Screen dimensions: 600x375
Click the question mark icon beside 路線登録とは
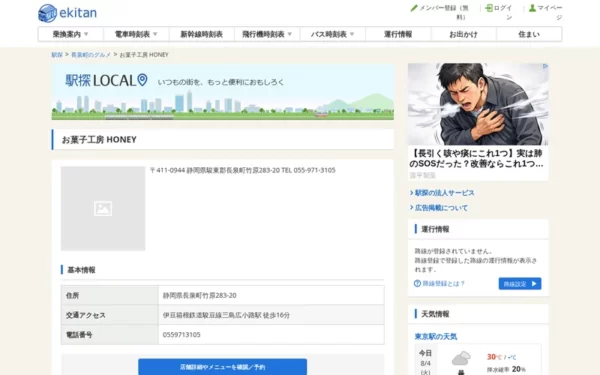coord(417,284)
